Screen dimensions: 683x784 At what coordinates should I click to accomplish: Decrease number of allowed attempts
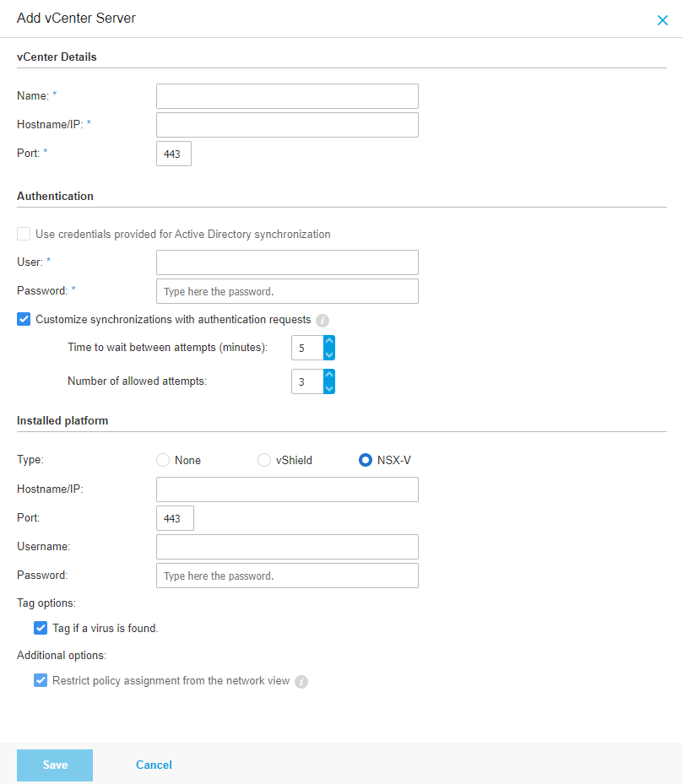[x=329, y=388]
